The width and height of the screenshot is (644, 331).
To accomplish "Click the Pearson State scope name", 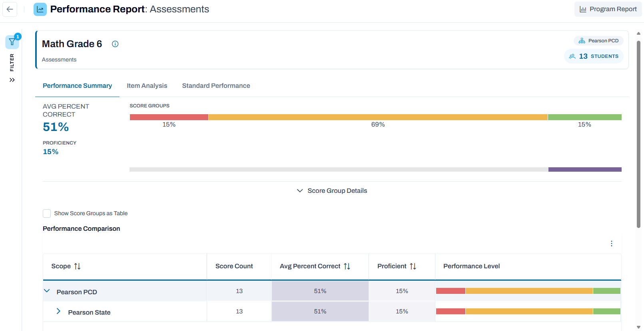I will [89, 313].
